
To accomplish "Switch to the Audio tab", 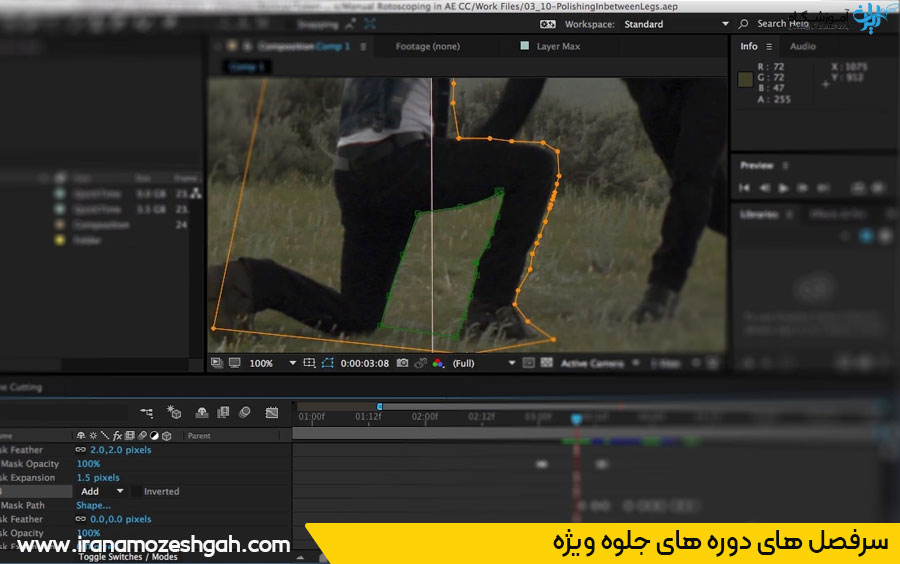I will tap(802, 46).
